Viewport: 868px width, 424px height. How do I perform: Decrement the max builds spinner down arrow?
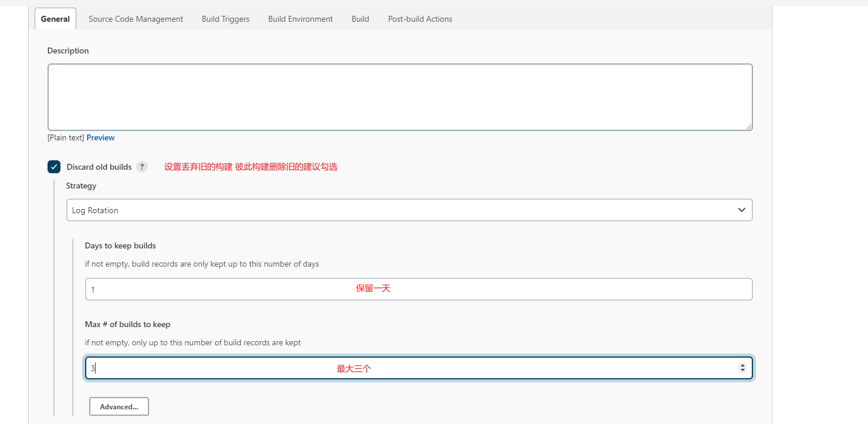coord(742,371)
